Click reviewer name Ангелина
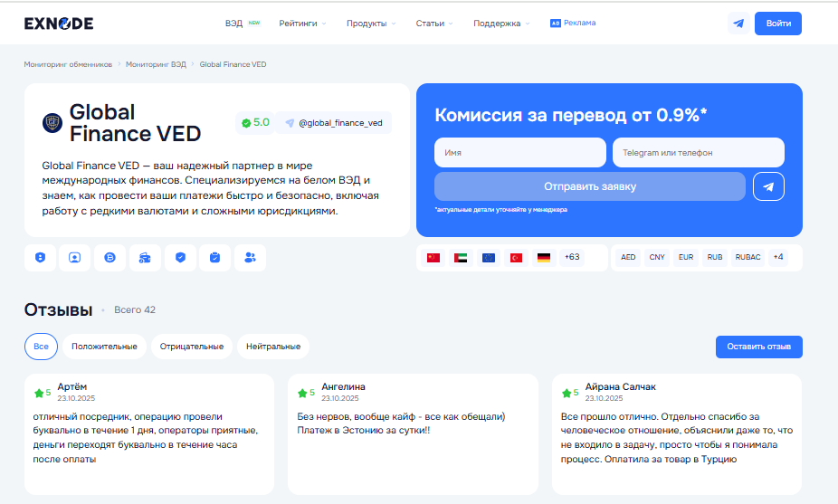 tap(343, 386)
